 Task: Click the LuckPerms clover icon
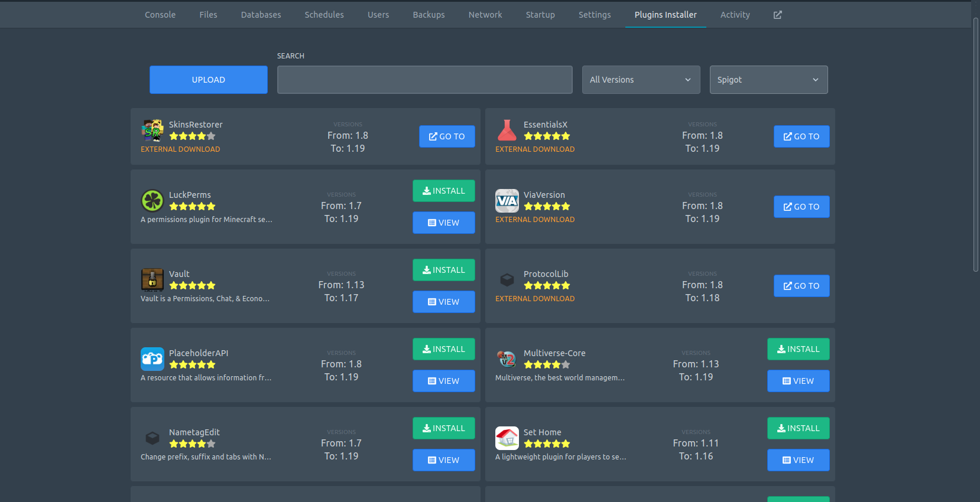click(152, 201)
